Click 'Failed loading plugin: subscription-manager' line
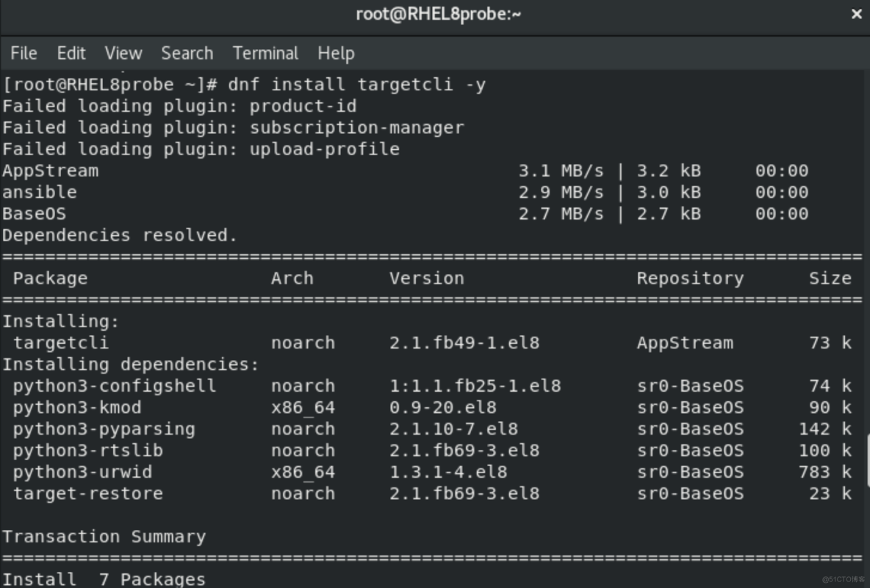Screen dimensions: 870x588 point(233,128)
